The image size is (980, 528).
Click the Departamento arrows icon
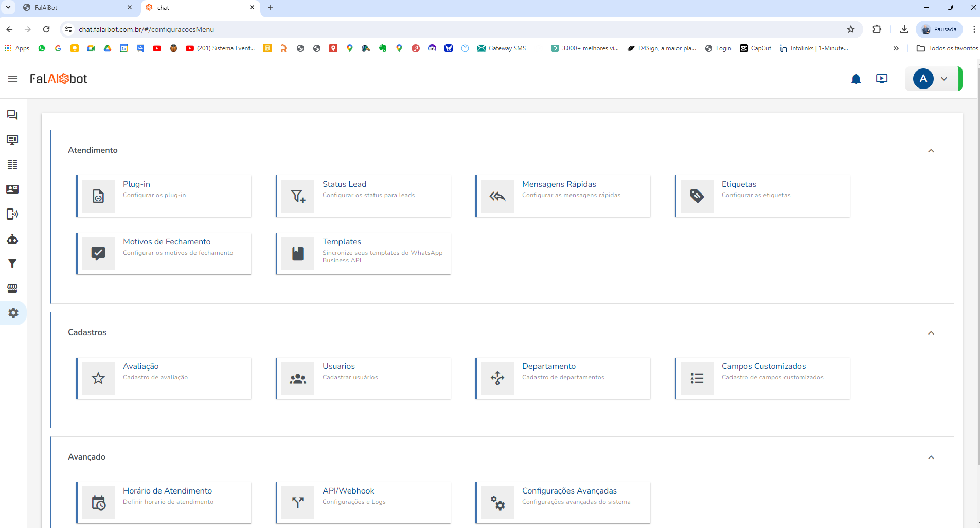pos(497,378)
